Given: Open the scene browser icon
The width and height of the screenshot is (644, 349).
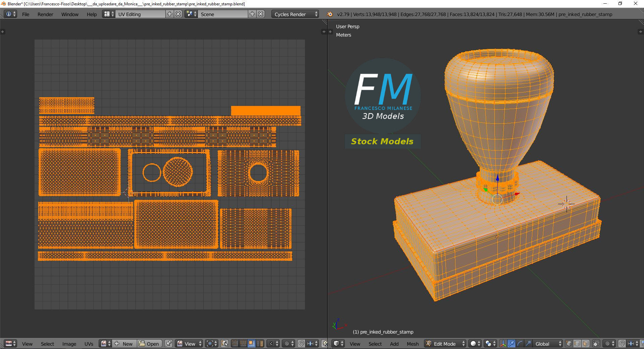Looking at the screenshot, I should point(191,14).
